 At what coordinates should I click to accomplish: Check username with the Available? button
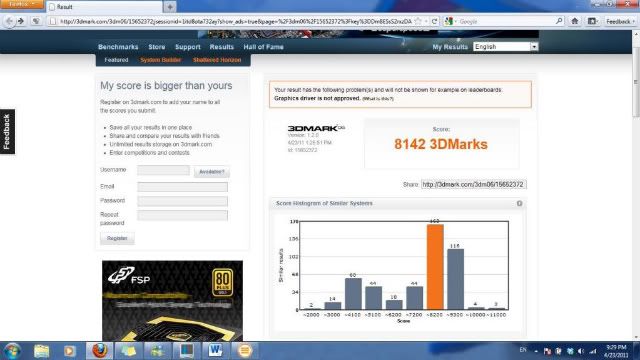[x=211, y=172]
